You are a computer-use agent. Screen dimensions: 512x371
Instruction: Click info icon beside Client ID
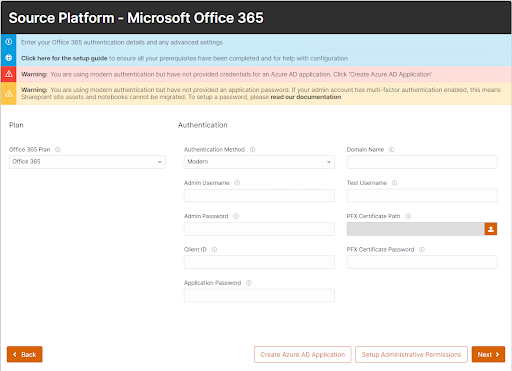214,249
